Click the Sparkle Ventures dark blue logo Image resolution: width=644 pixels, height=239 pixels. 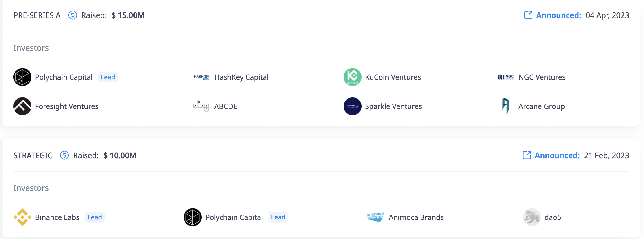tap(352, 106)
